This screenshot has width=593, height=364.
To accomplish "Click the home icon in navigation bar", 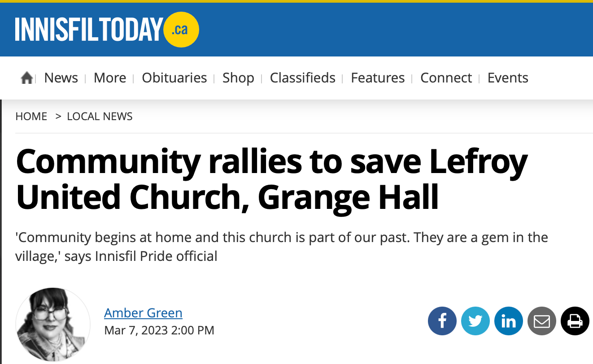I will [x=27, y=78].
